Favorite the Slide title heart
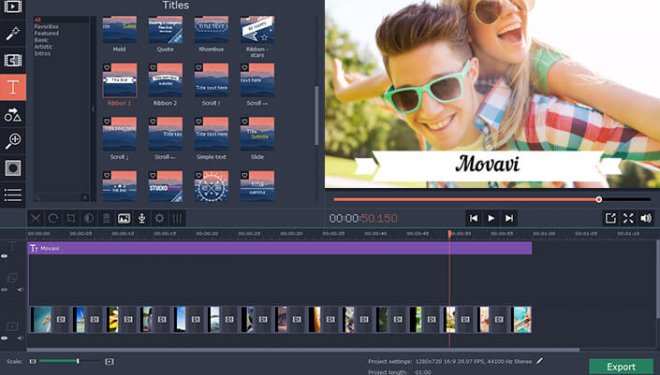Viewport: 660px width, 375px height. click(x=245, y=121)
